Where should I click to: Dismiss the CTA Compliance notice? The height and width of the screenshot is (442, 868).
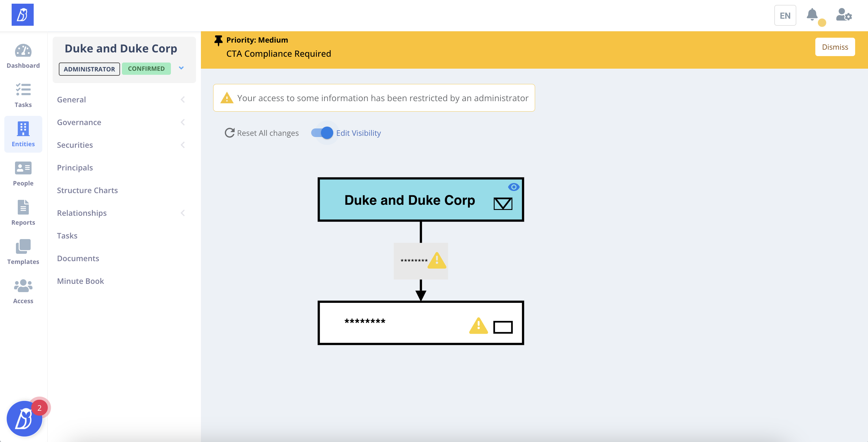click(835, 47)
